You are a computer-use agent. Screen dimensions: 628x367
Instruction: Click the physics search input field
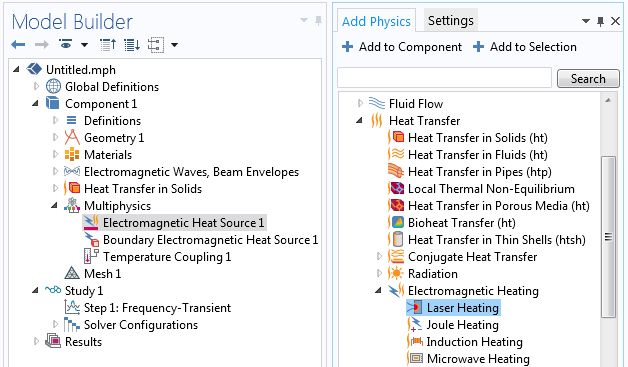point(445,78)
